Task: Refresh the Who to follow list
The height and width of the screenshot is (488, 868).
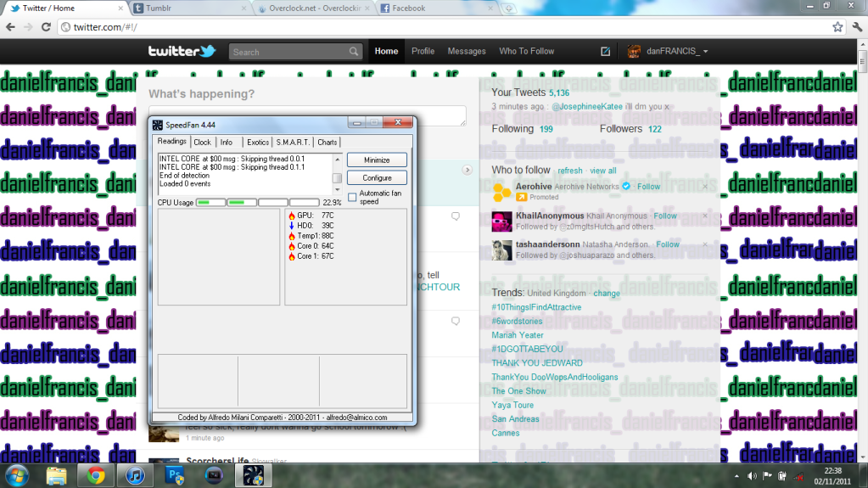Action: click(x=569, y=171)
